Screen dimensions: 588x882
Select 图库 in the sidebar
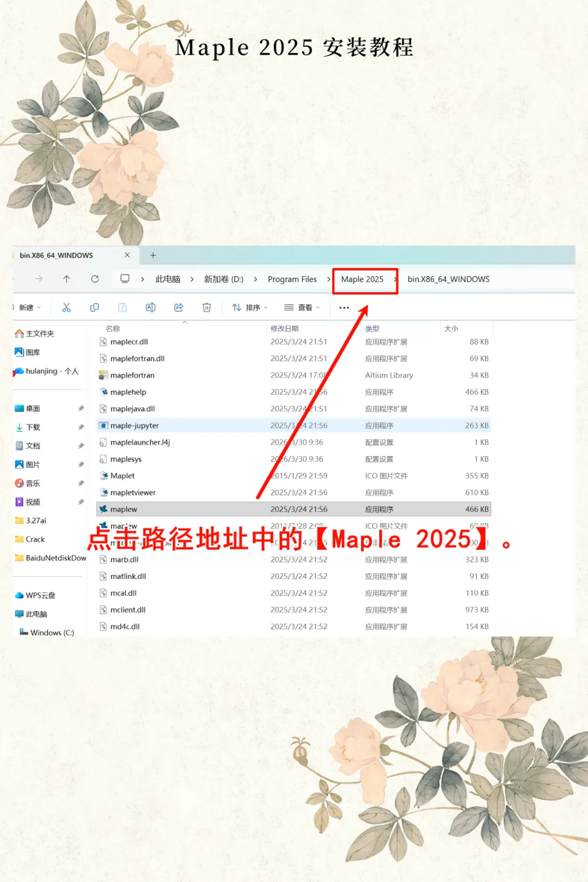[27, 352]
